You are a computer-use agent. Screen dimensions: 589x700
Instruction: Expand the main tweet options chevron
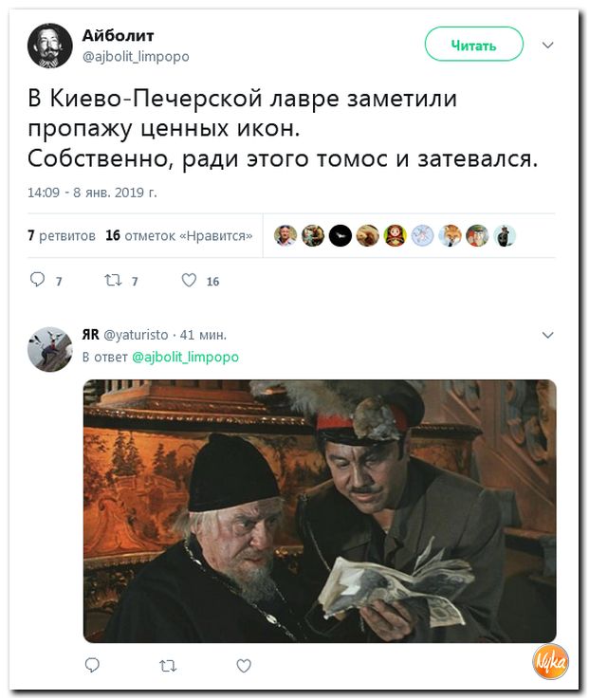coord(547,46)
